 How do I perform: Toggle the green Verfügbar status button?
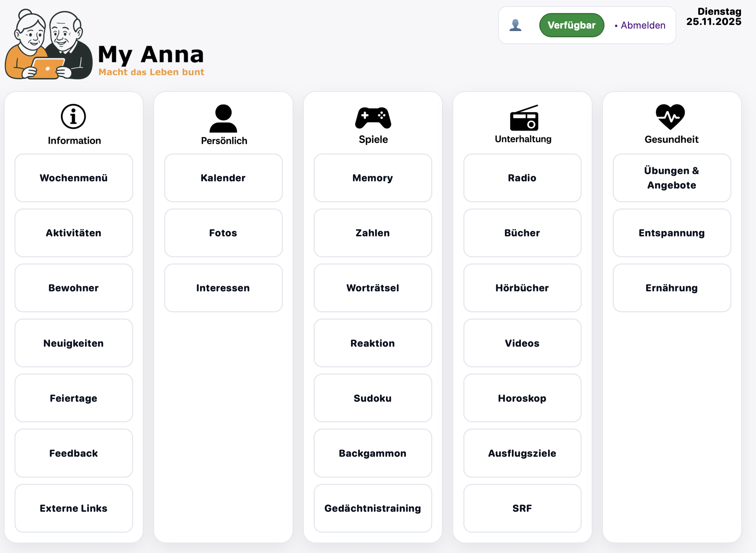coord(571,25)
